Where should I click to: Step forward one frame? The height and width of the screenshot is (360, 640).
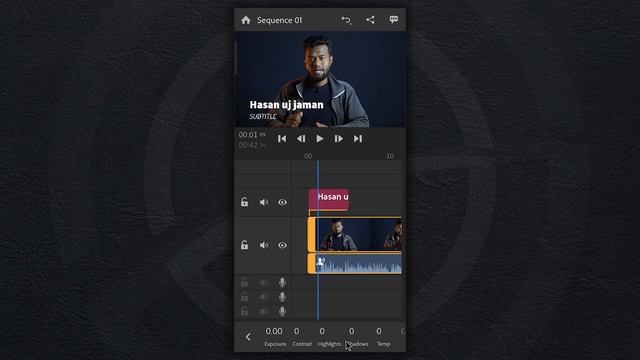pyautogui.click(x=338, y=139)
